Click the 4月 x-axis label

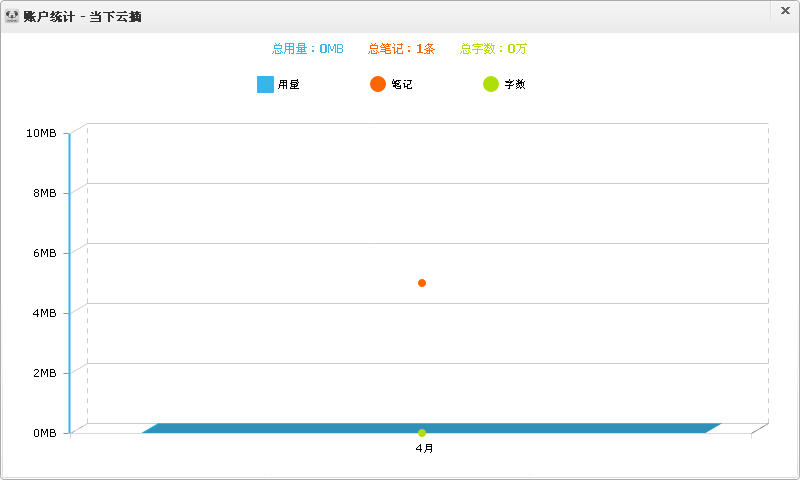point(425,449)
